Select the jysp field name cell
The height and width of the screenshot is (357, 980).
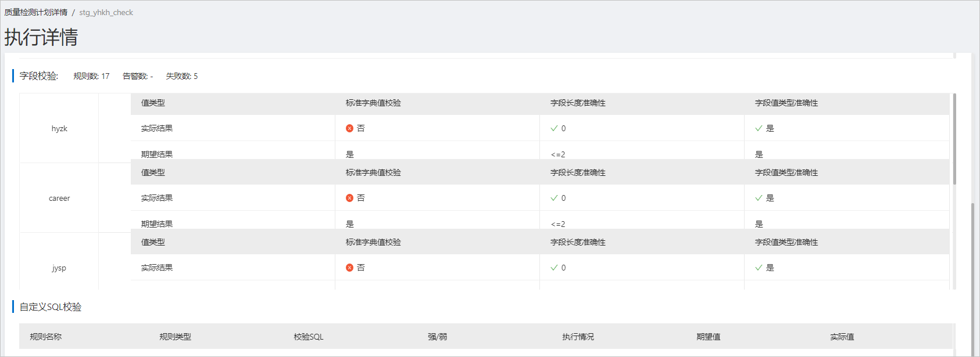59,268
